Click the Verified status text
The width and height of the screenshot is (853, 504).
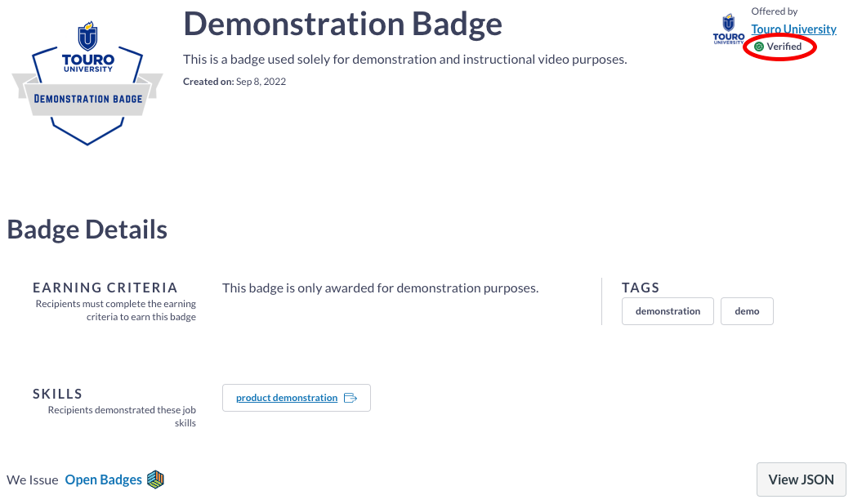784,47
